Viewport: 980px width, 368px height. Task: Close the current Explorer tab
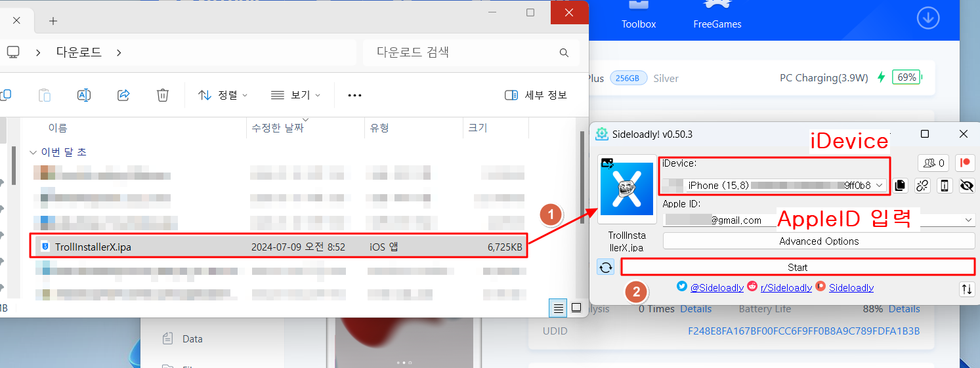16,20
